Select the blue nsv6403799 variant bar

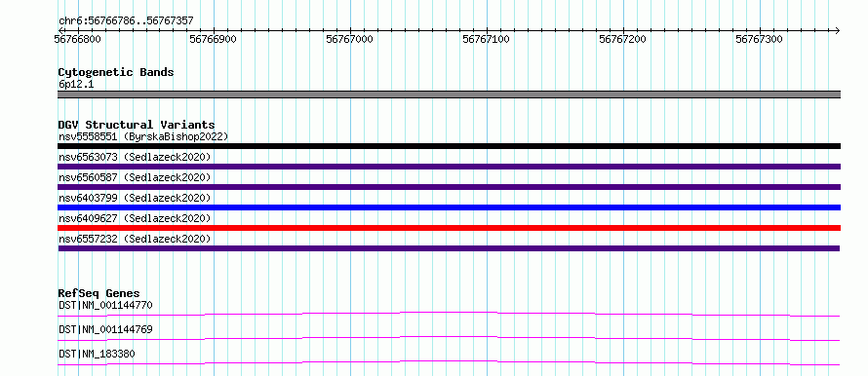coord(449,207)
